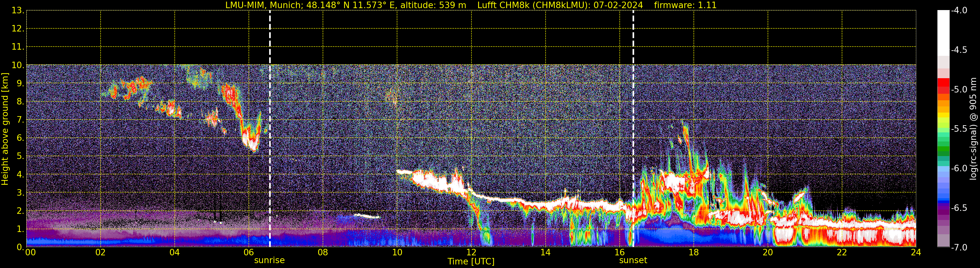
Task: Click the '-5.0' colorbar tick label
Action: point(959,90)
